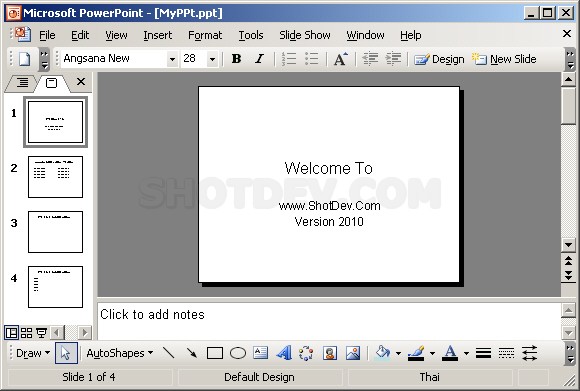Open the Slide Show menu
This screenshot has height=391, width=580.
click(305, 35)
